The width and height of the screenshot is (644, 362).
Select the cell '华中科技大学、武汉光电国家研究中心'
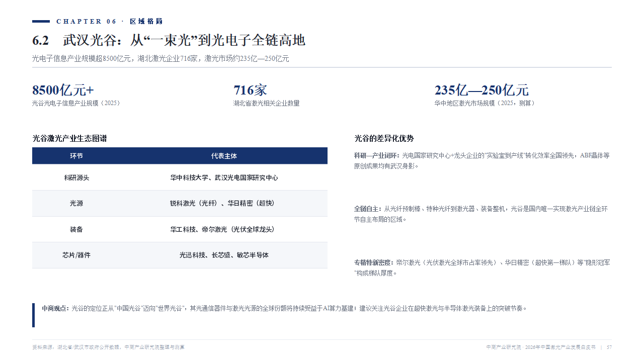(x=224, y=177)
